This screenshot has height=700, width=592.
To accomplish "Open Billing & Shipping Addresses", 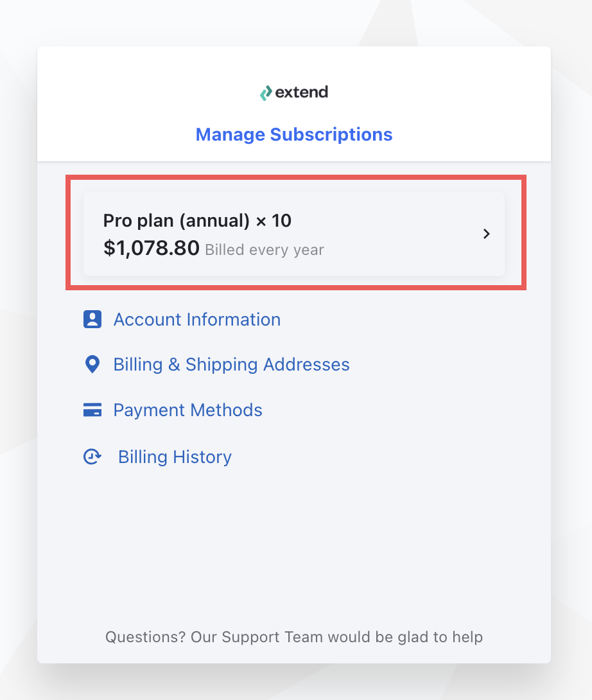I will tap(231, 365).
